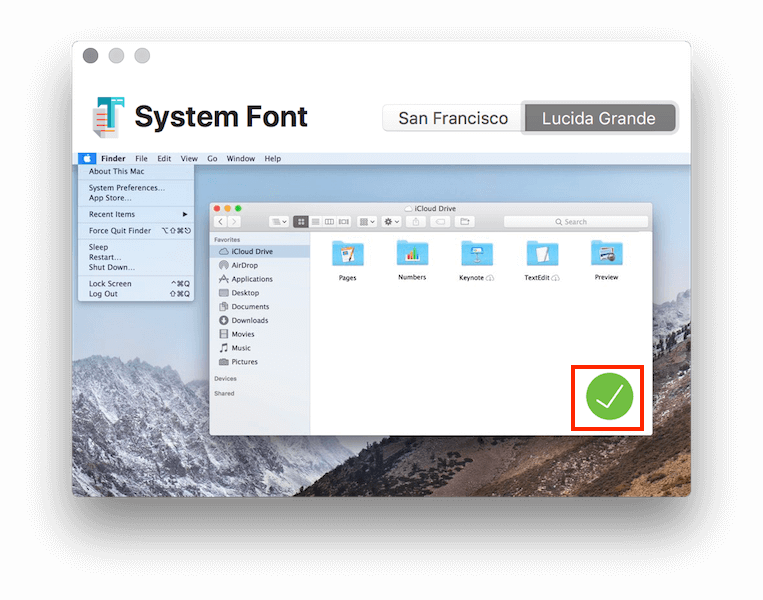
Task: Open the Edit menu
Action: pyautogui.click(x=164, y=159)
